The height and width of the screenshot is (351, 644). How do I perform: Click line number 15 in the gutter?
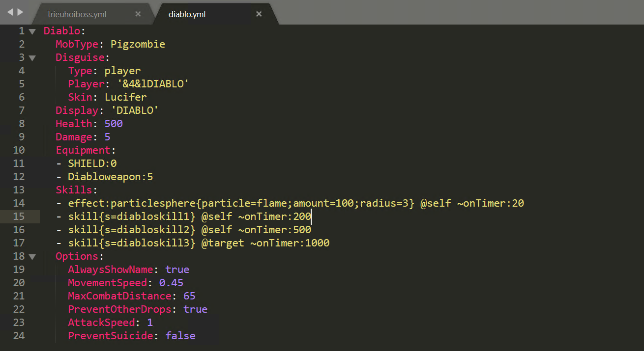tap(19, 216)
